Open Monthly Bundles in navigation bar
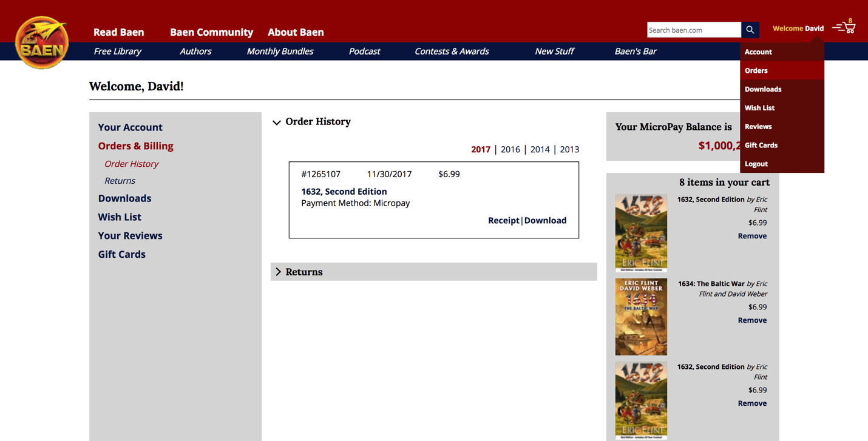The height and width of the screenshot is (441, 868). click(x=280, y=51)
